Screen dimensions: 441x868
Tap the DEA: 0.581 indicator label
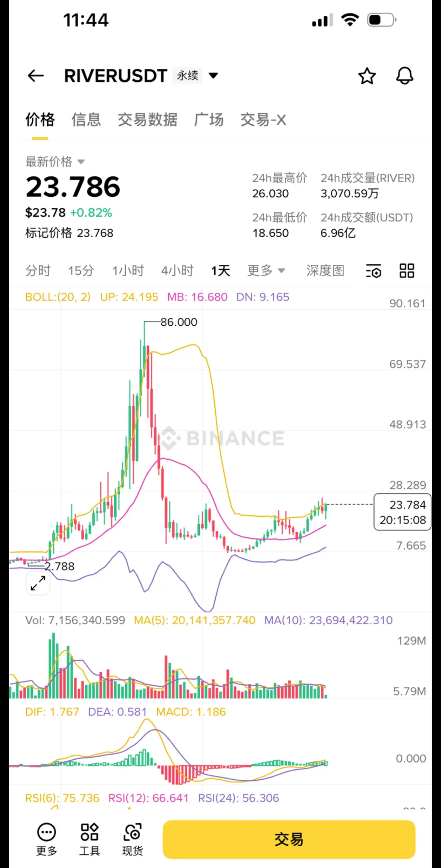coord(117,712)
